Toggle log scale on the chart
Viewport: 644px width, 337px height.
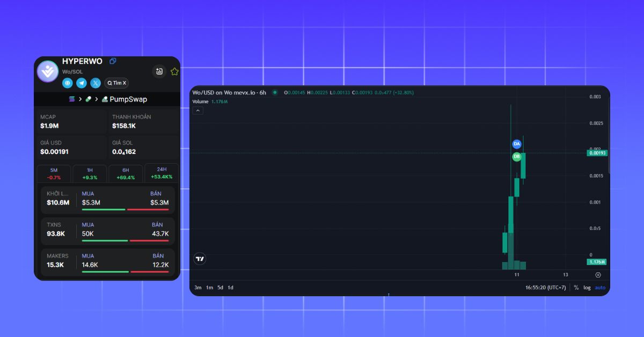click(587, 288)
